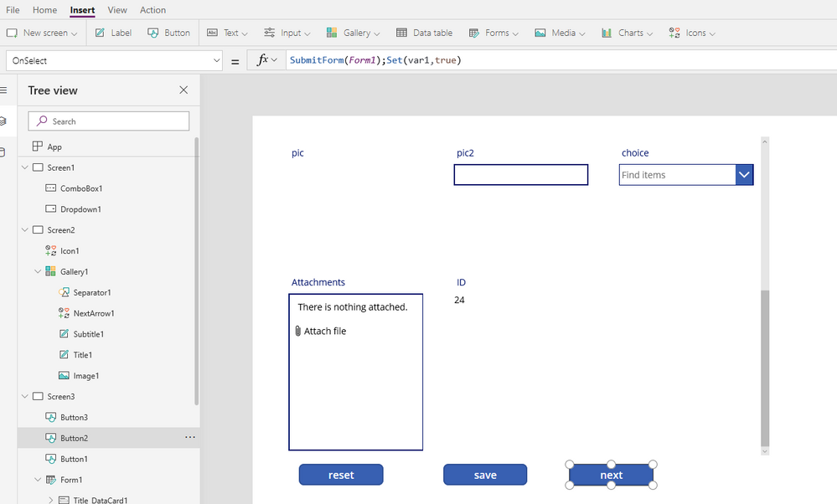Image resolution: width=837 pixels, height=504 pixels.
Task: Click the fx function button
Action: [x=266, y=60]
